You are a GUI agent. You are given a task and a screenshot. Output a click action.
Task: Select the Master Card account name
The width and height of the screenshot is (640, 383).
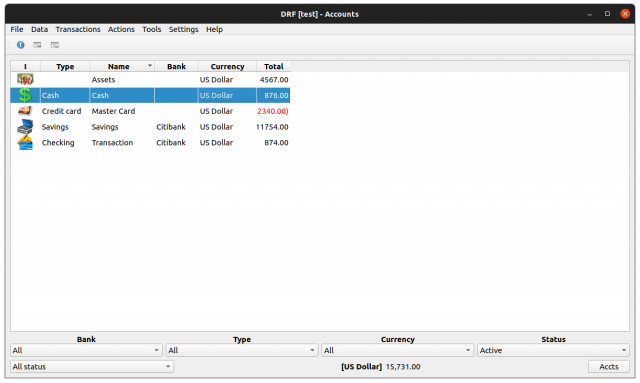[x=113, y=111]
